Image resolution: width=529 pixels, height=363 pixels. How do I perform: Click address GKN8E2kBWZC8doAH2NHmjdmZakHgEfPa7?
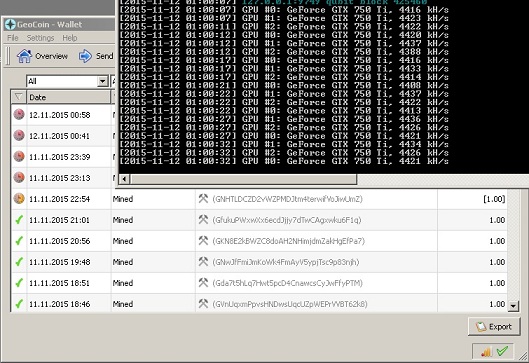288,241
